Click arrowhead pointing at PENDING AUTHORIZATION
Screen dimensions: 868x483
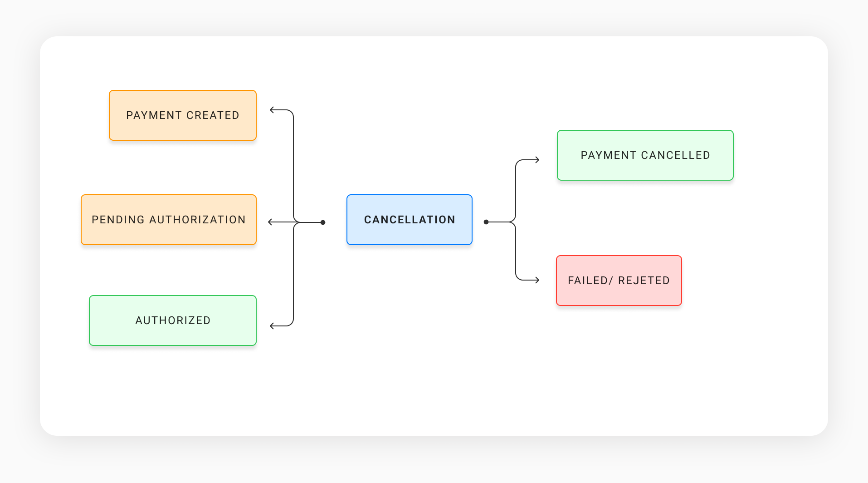pos(270,222)
